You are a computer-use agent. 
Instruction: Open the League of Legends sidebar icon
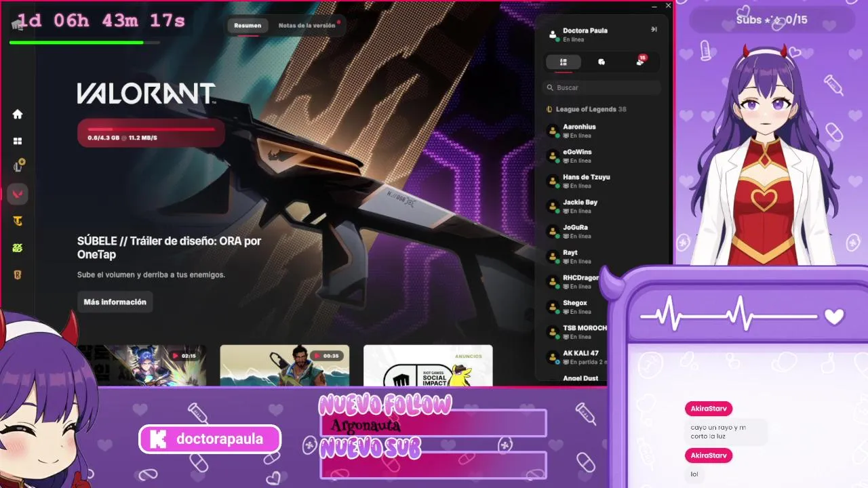click(x=18, y=166)
